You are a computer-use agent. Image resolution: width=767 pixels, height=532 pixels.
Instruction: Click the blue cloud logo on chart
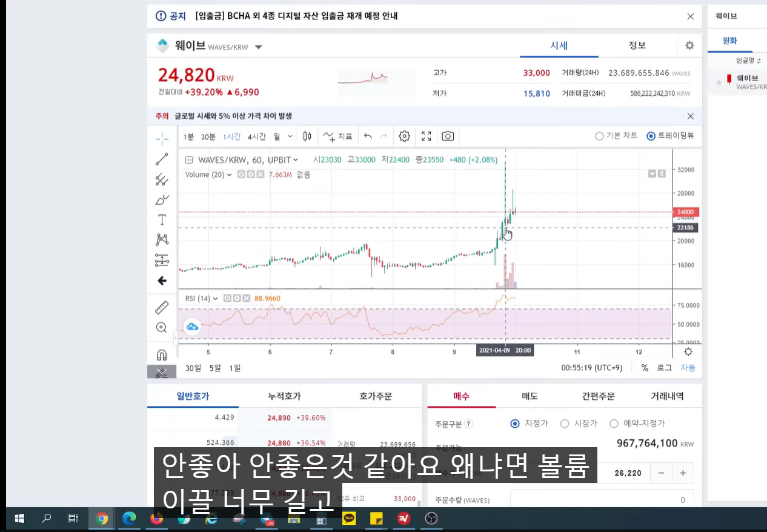(x=192, y=327)
